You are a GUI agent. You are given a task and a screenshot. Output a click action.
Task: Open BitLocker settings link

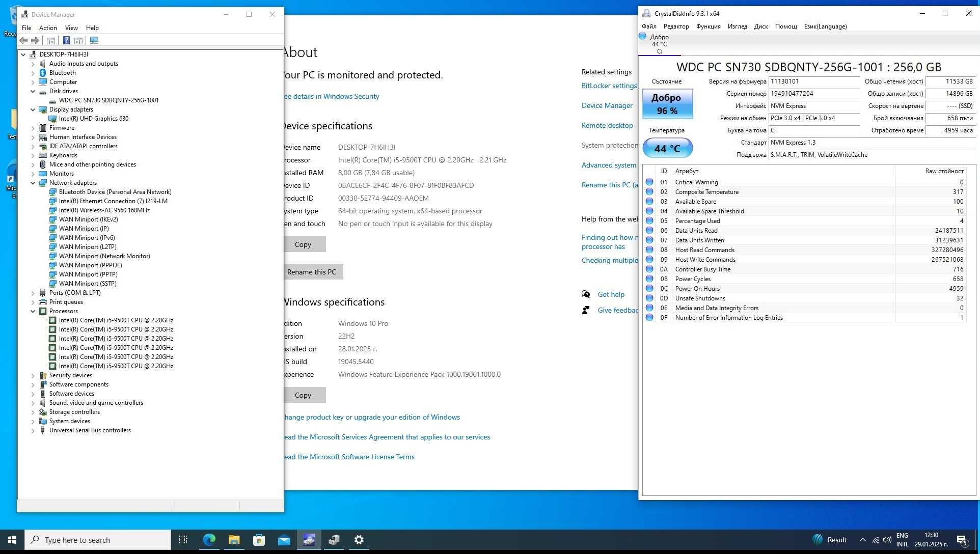pyautogui.click(x=609, y=86)
